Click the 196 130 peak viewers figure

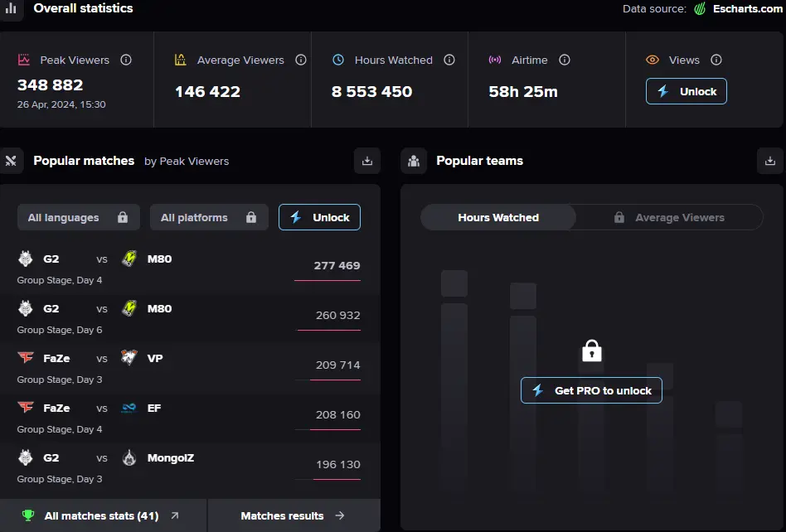pos(337,464)
